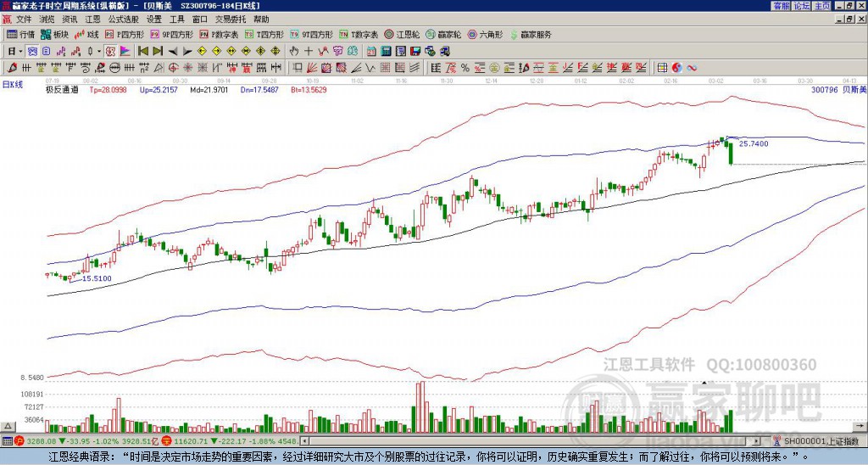Click the yin-yang icon
Viewport: 868px width, 465px height.
pos(676,68)
